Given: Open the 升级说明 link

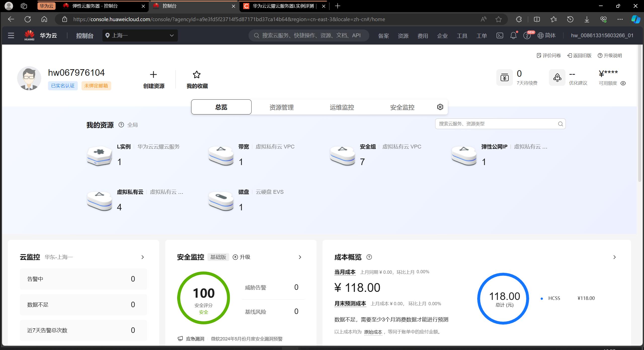Looking at the screenshot, I should [610, 55].
